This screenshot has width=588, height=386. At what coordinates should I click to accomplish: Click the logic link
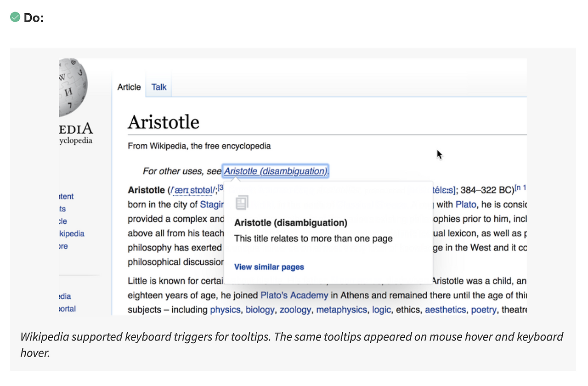(x=381, y=310)
